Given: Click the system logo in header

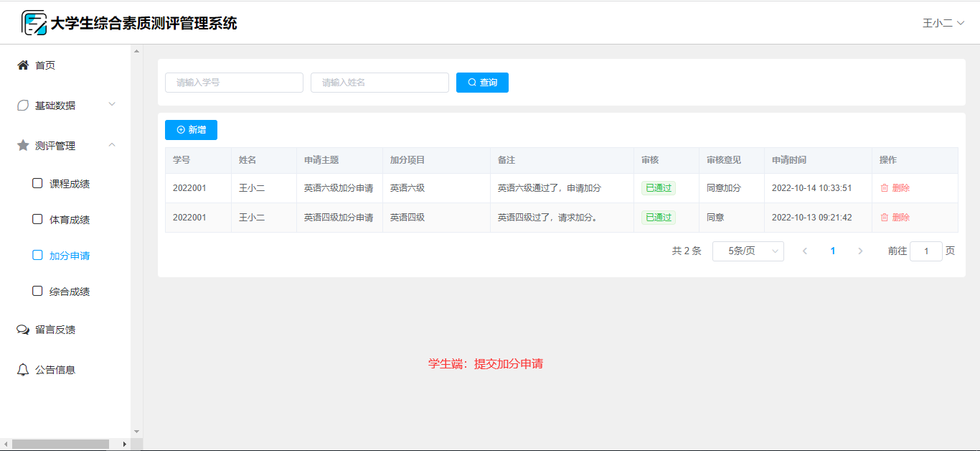Looking at the screenshot, I should [33, 23].
